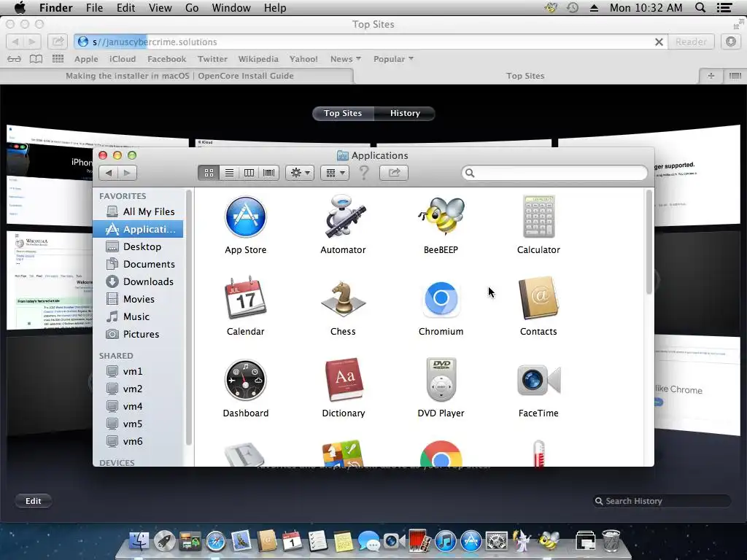Open the File menu
Screen dimensions: 747x560
point(94,7)
